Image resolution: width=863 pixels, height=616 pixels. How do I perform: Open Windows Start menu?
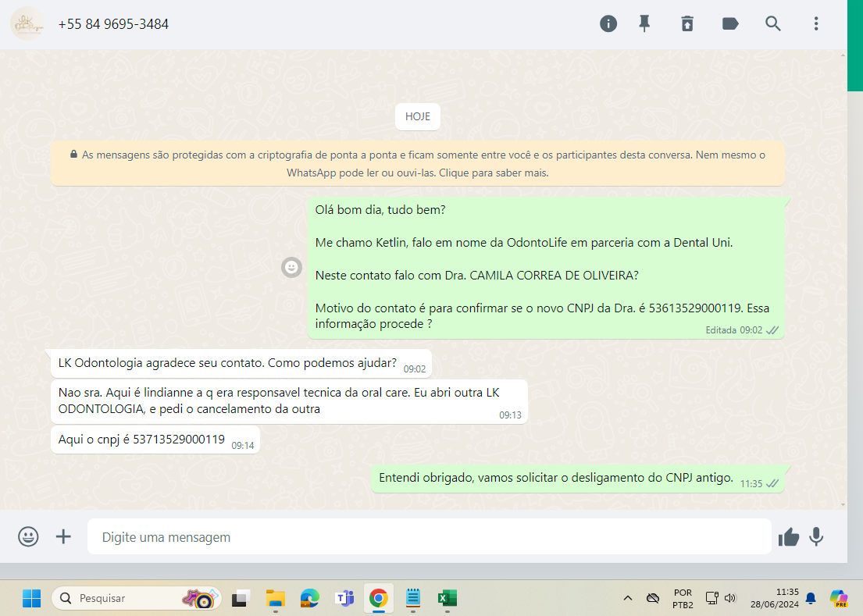tap(31, 598)
